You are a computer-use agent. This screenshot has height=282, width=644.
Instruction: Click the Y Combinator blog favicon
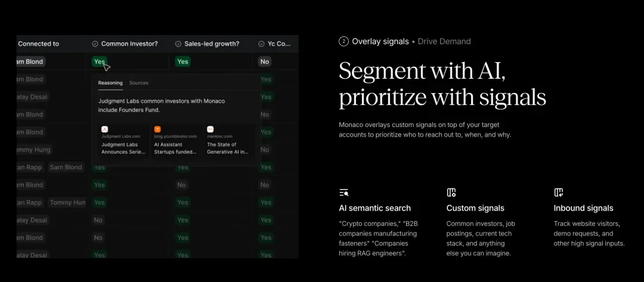157,129
